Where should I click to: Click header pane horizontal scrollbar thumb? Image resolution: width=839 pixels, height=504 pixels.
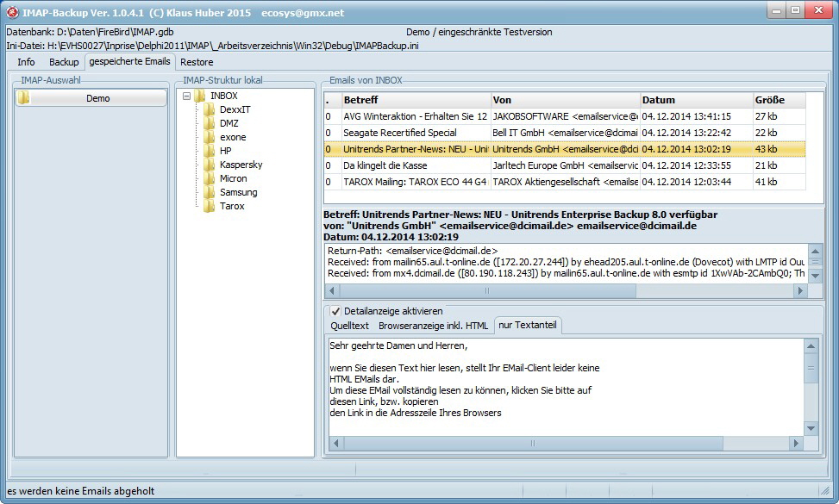pyautogui.click(x=487, y=290)
